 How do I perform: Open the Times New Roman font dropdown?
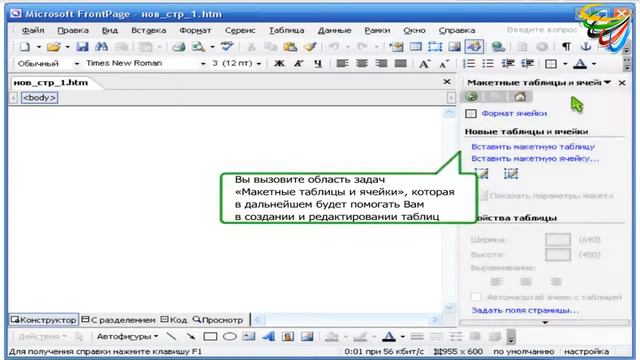(202, 64)
